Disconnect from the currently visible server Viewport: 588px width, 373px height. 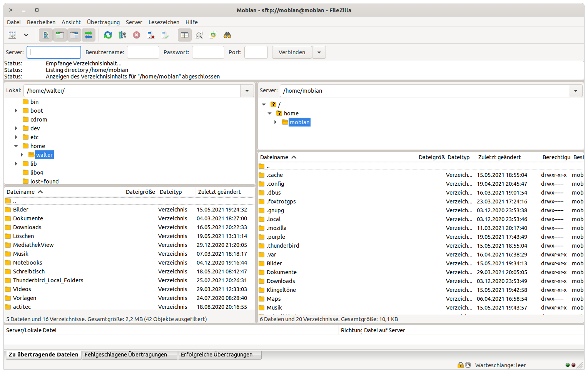point(151,35)
